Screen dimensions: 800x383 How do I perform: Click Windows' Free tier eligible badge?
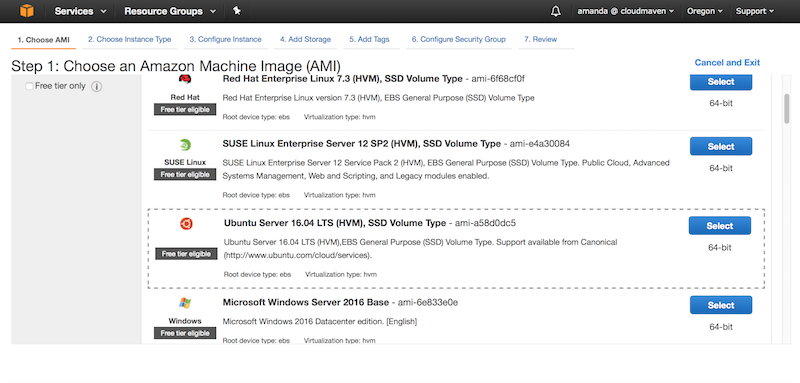point(185,333)
